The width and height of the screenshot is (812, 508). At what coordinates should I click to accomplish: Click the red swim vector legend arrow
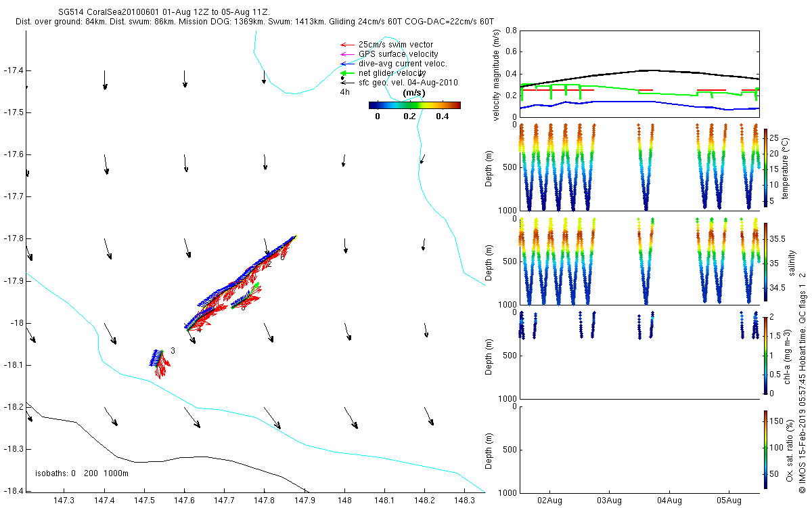(346, 45)
